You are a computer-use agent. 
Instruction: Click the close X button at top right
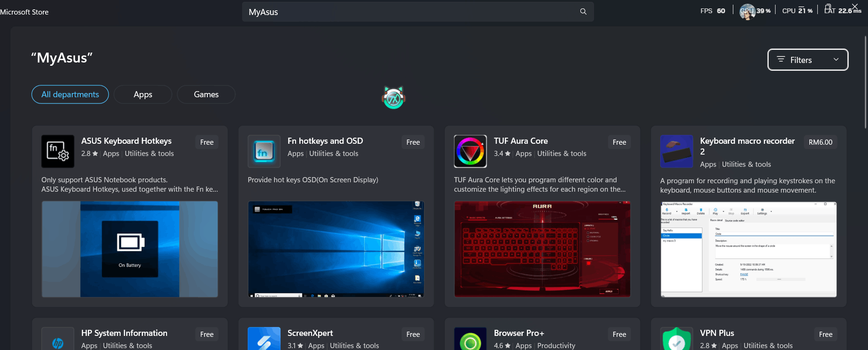tap(855, 6)
